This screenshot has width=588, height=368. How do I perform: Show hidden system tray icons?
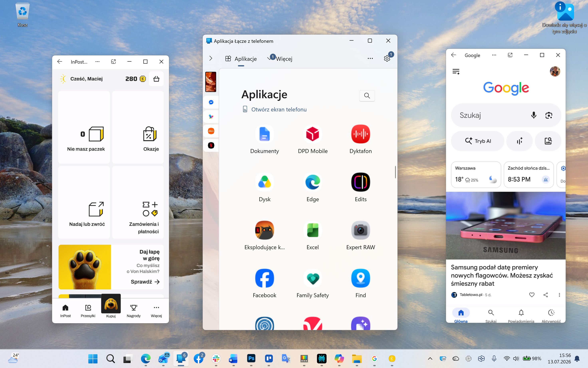430,359
